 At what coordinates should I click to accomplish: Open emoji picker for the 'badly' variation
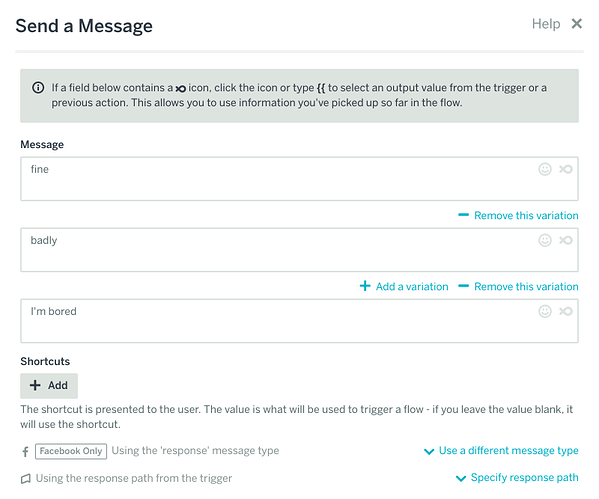coord(545,240)
